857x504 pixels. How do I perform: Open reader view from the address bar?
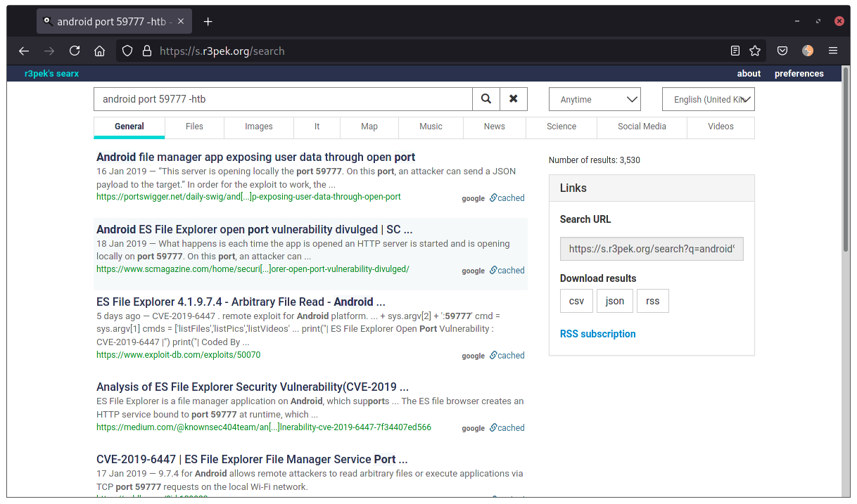[x=735, y=51]
